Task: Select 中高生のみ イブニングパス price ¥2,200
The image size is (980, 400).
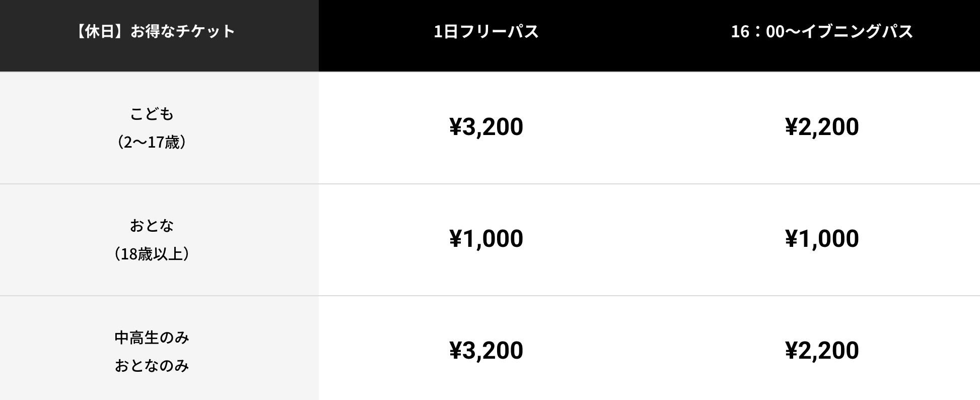Action: pos(822,350)
